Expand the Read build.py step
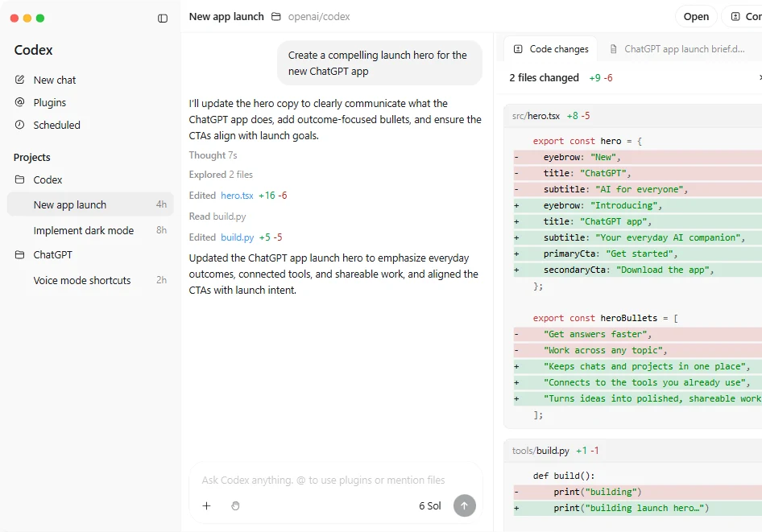Screen dimensions: 762x532 click(x=217, y=216)
